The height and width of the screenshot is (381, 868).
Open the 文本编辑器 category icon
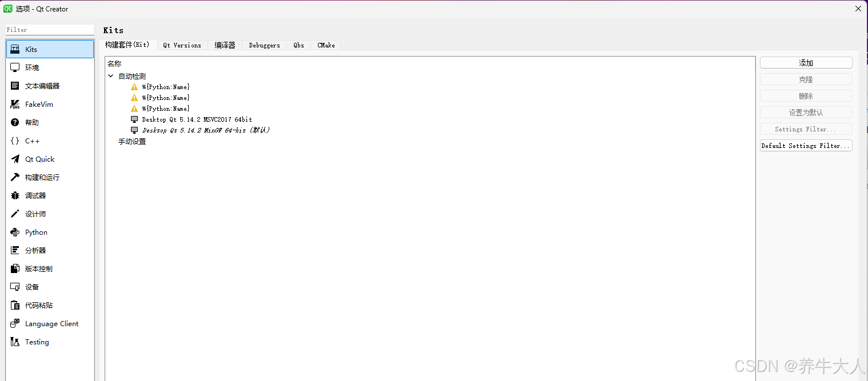[15, 86]
